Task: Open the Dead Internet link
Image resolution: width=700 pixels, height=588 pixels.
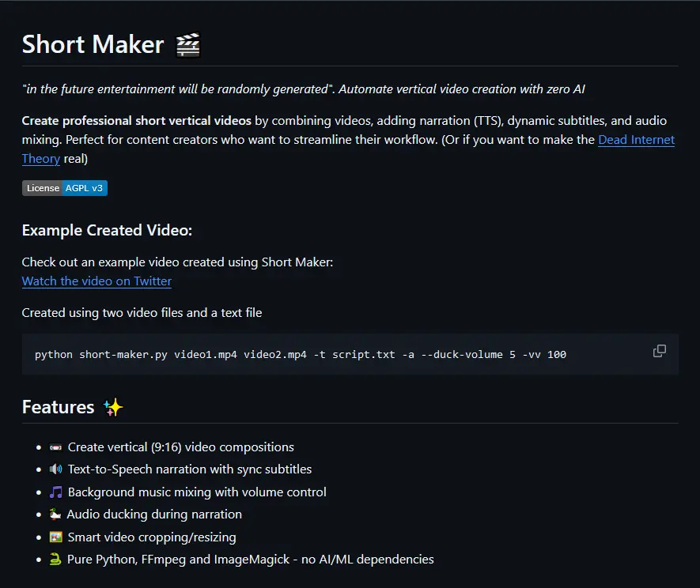Action: tap(636, 140)
